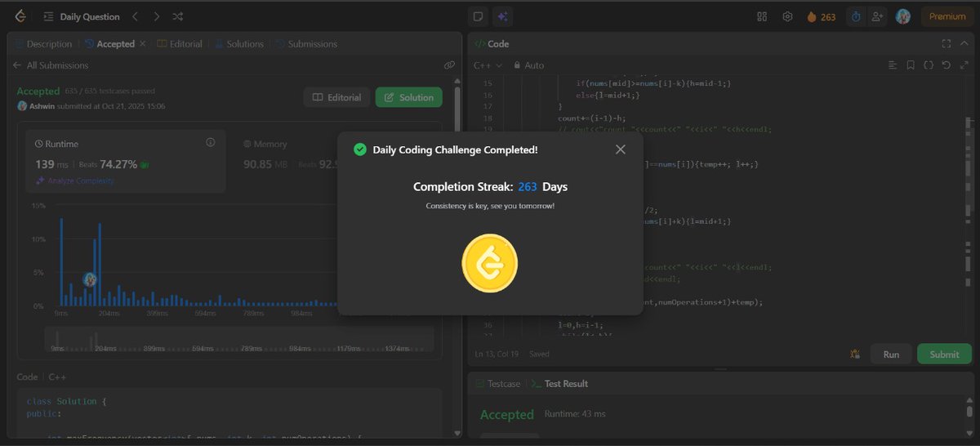Click the format code lines icon
The height and width of the screenshot is (446, 980).
tap(893, 65)
